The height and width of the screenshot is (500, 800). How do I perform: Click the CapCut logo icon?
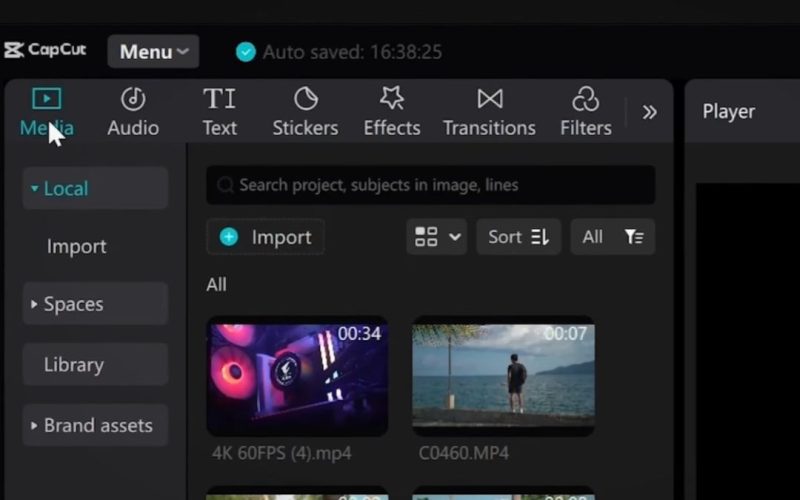click(x=14, y=51)
